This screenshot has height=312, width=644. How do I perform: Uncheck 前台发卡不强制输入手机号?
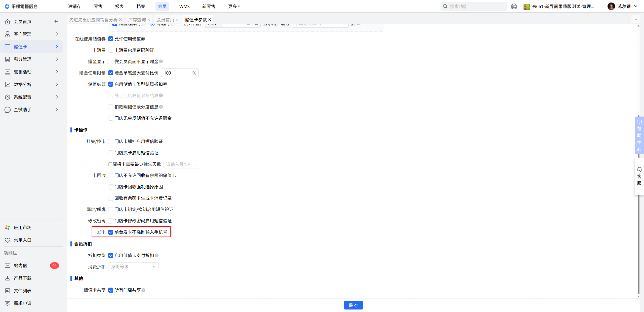tap(111, 232)
